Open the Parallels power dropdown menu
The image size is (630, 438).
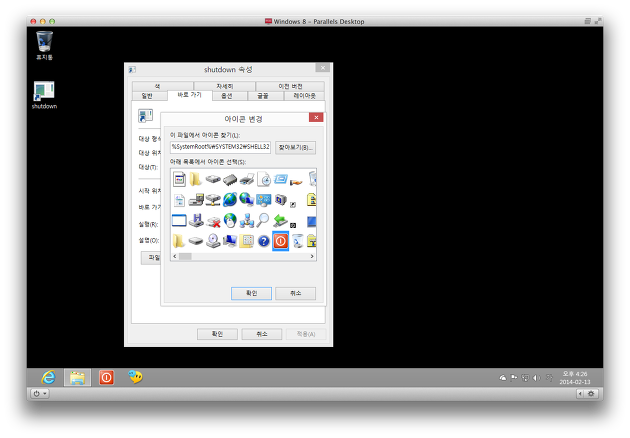coord(39,393)
